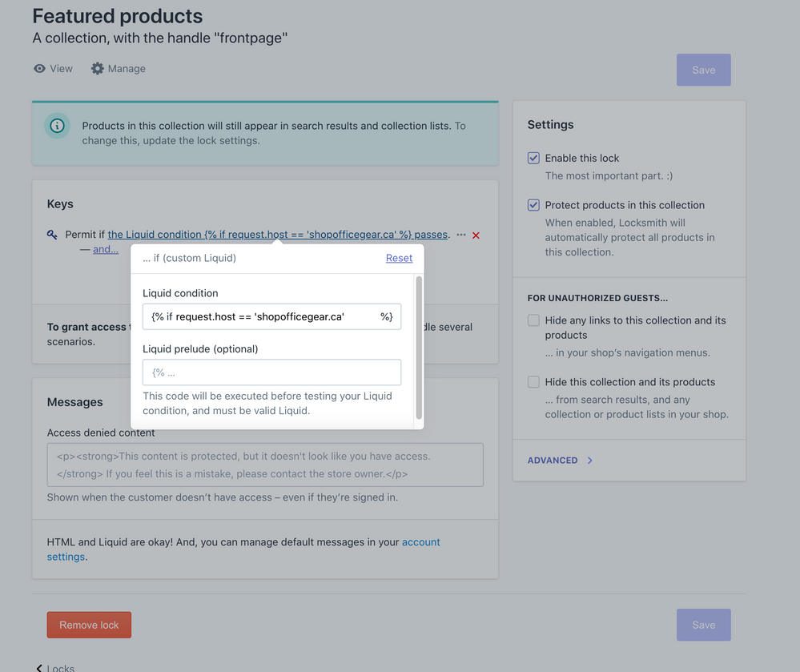Click the popover vertical scrollbar

point(418,347)
